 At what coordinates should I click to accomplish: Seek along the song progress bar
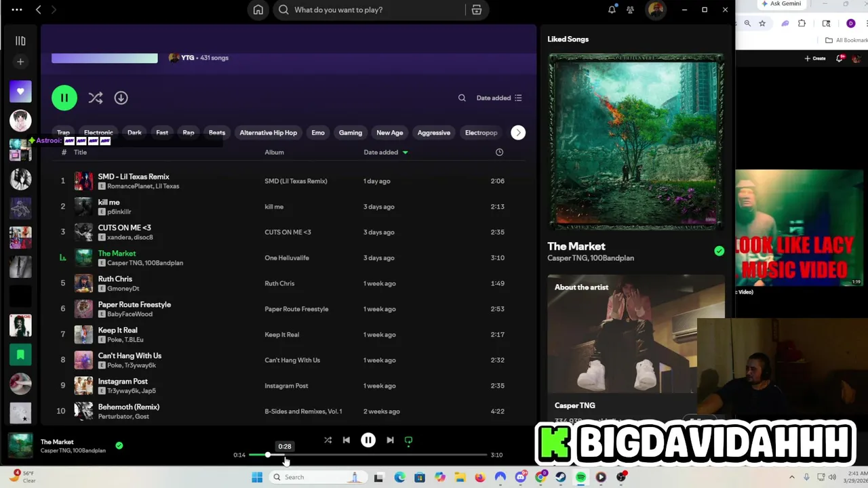click(368, 455)
